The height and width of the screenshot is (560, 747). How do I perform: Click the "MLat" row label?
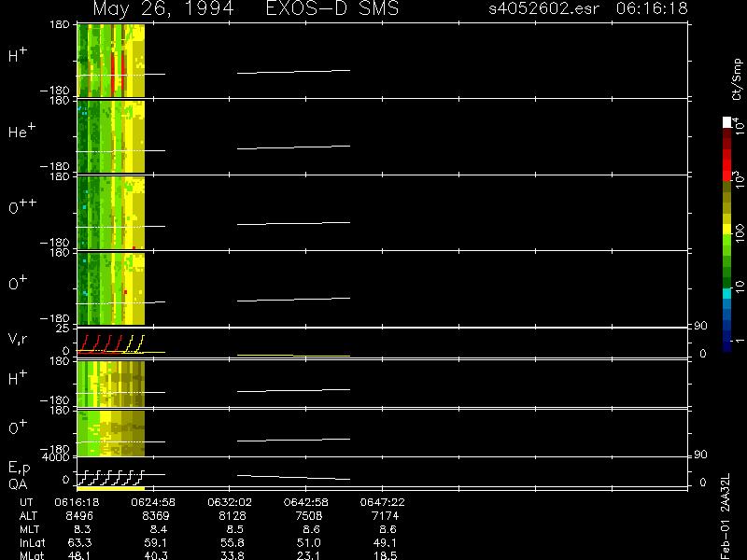click(x=32, y=555)
